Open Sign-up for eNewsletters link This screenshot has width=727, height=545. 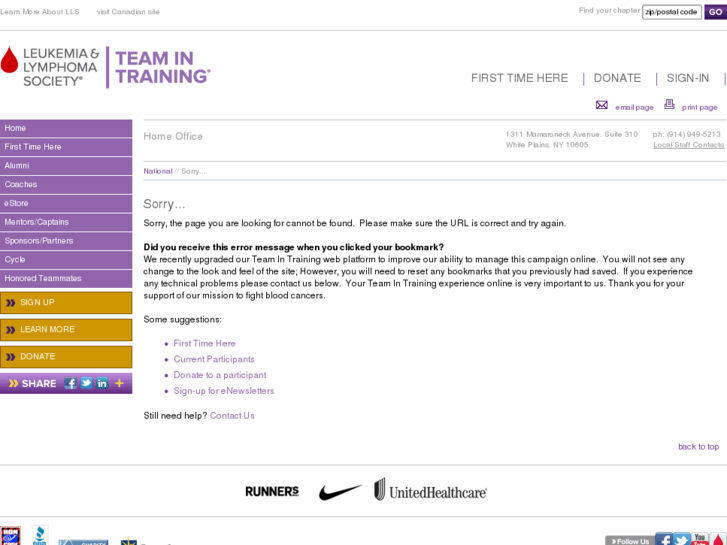coord(223,391)
